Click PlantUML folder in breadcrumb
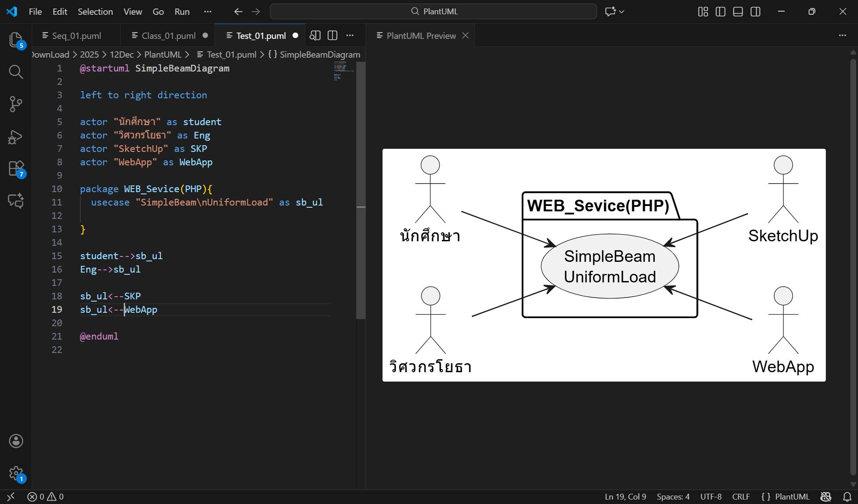The width and height of the screenshot is (858, 504). coord(163,55)
